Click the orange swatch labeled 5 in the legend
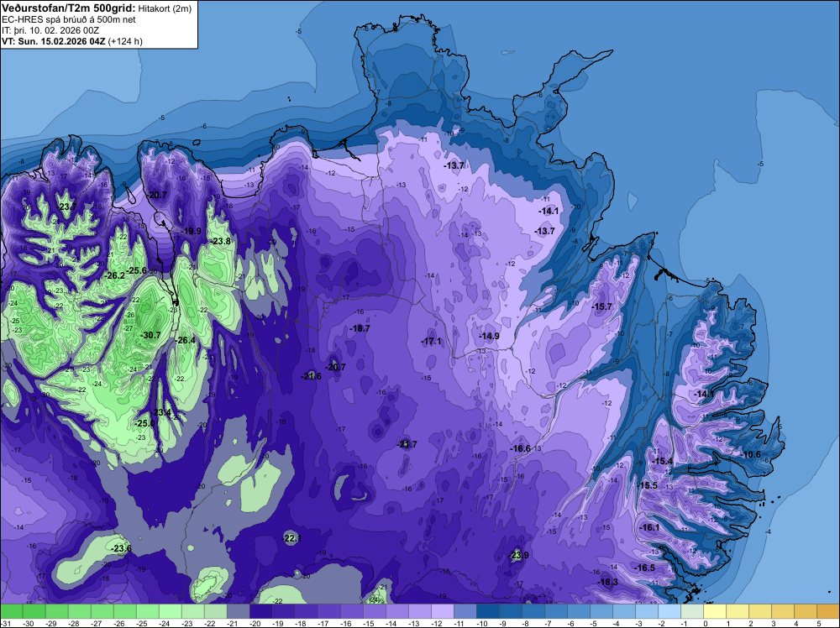Screen dimensions: 840x628 828,612
